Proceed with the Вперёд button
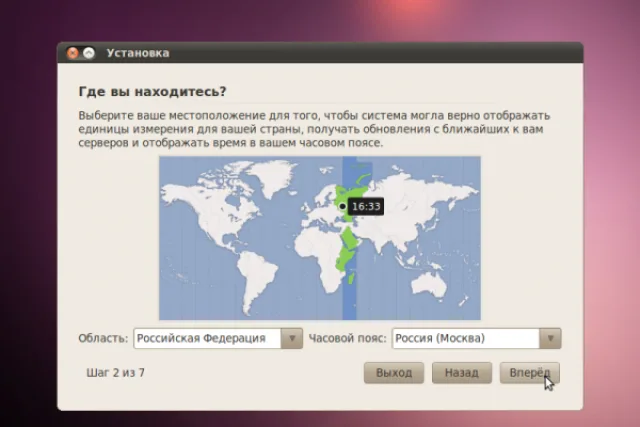The width and height of the screenshot is (640, 427). [x=529, y=373]
